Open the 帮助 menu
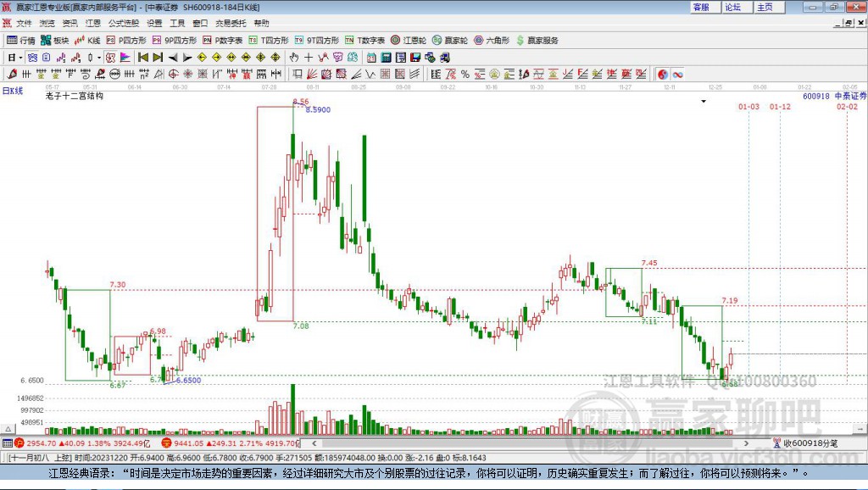 point(261,23)
